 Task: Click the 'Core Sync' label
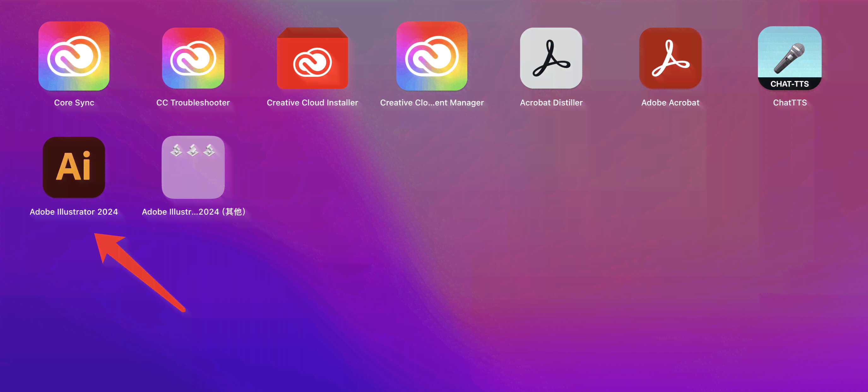click(74, 103)
